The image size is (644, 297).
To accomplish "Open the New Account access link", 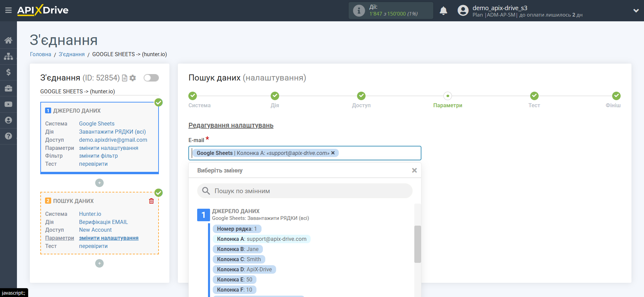I will click(96, 230).
